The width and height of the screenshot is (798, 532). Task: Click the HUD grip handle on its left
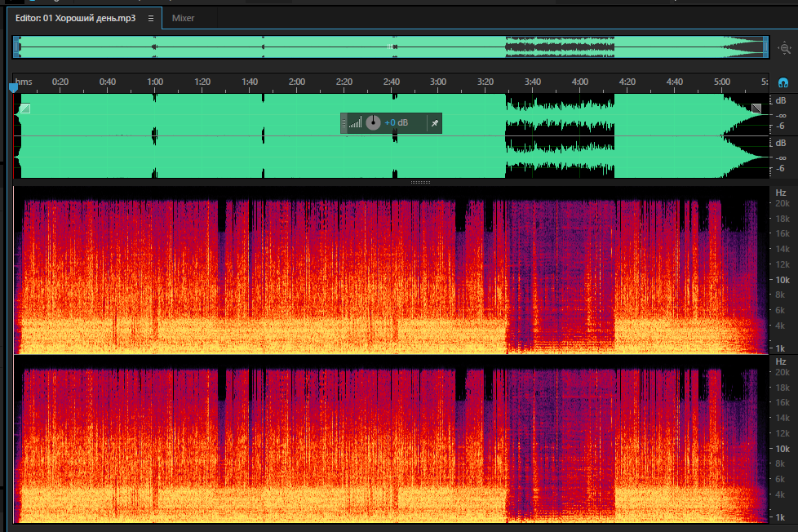344,123
